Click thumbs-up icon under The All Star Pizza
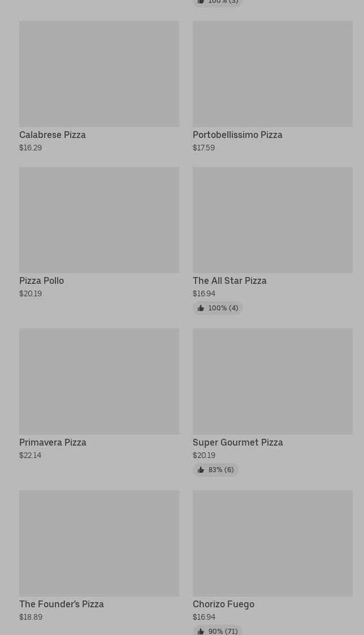This screenshot has width=364, height=635. (201, 308)
